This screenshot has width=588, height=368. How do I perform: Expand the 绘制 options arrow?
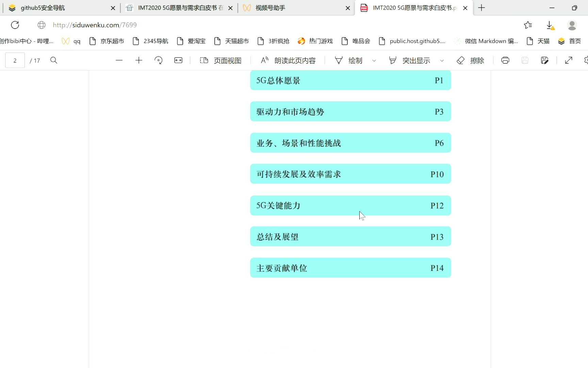coord(374,61)
